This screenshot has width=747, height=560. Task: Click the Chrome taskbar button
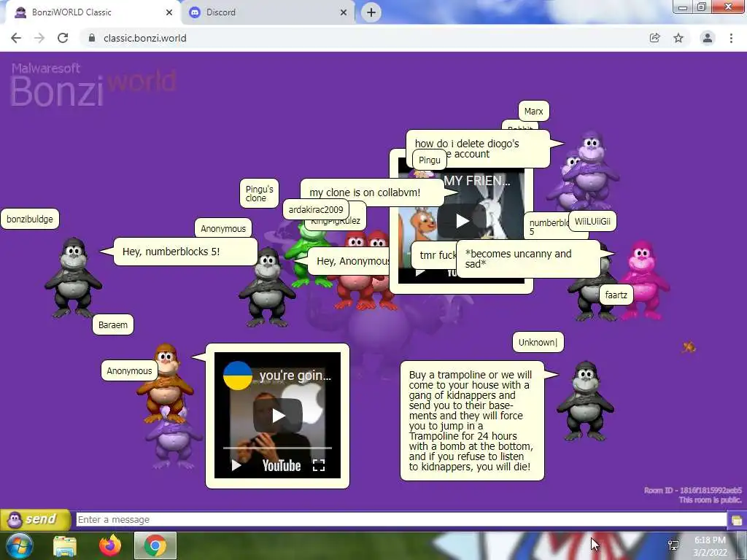155,545
